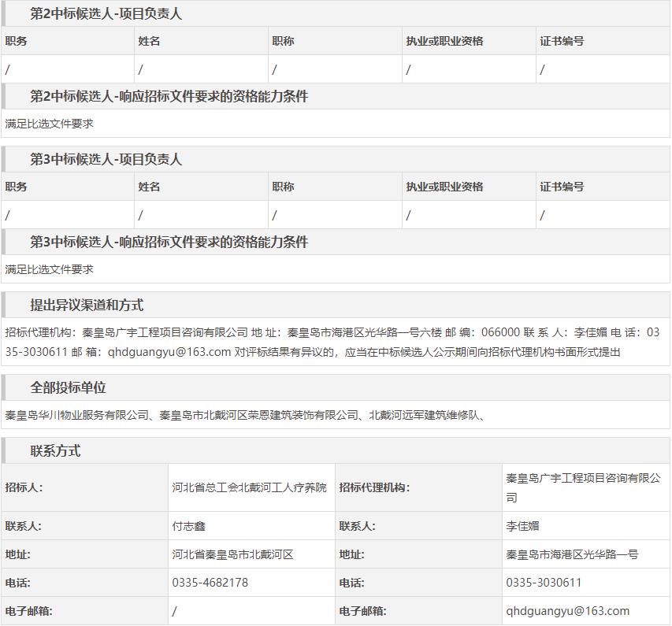This screenshot has width=672, height=626.
Task: Click the phone number 0335-4682178
Action: pyautogui.click(x=210, y=583)
